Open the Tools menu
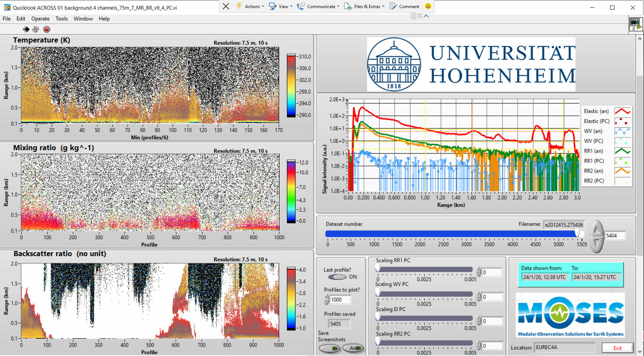The height and width of the screenshot is (356, 644). click(x=61, y=19)
